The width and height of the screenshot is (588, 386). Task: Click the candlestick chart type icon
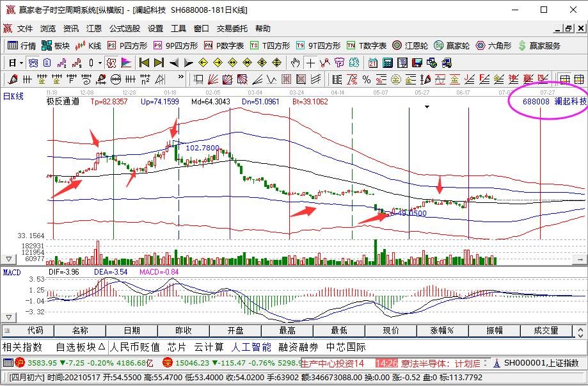coord(91,63)
